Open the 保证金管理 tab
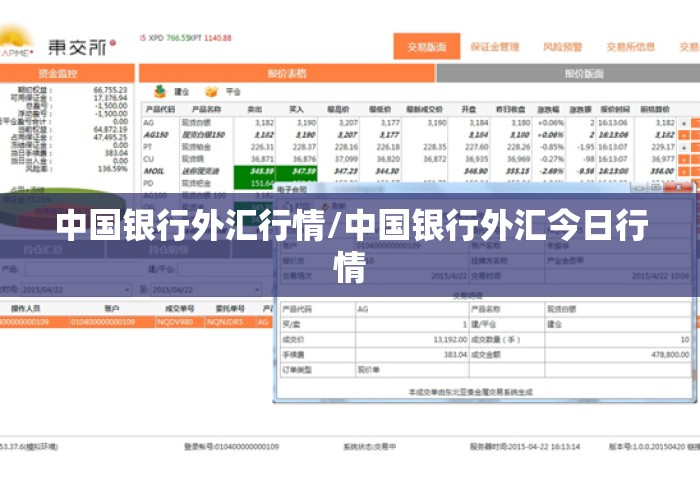The image size is (700, 490). pos(495,46)
